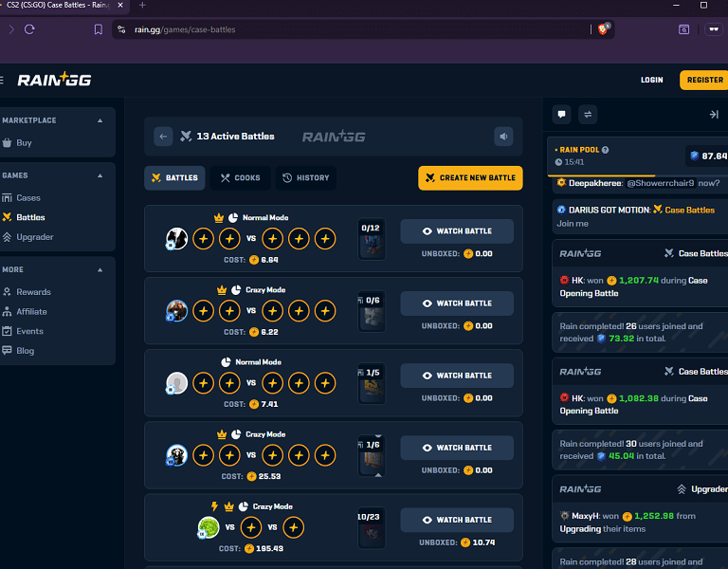The image size is (728, 569).
Task: Collapse the chat sidebar with the arrow icon
Action: pos(714,114)
